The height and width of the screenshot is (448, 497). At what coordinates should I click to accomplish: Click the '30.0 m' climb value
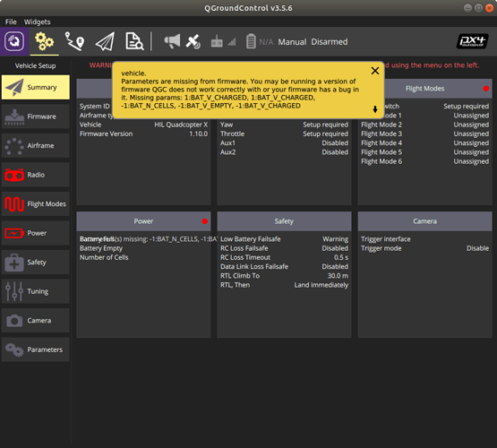[x=338, y=276]
